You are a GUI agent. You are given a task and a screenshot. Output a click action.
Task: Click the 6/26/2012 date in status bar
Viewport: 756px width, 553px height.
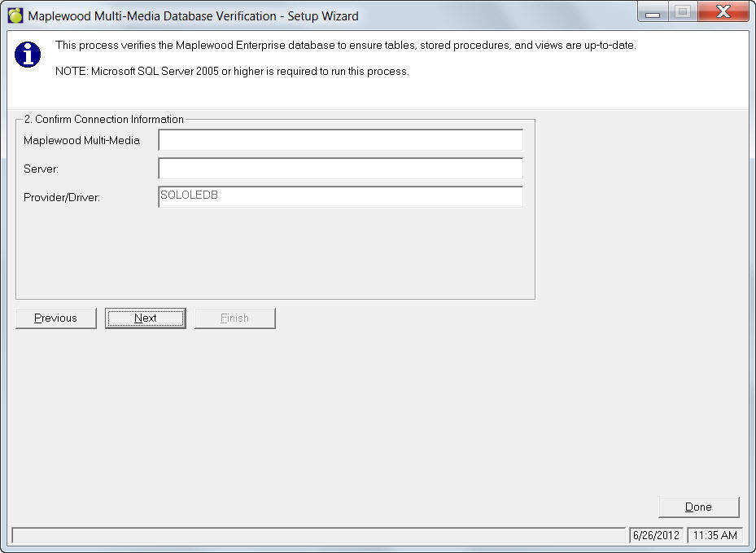656,535
